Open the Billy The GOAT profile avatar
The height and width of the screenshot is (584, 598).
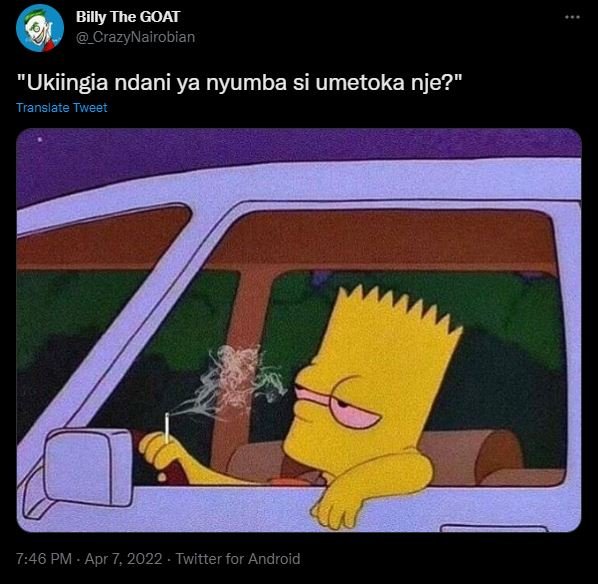[x=40, y=28]
